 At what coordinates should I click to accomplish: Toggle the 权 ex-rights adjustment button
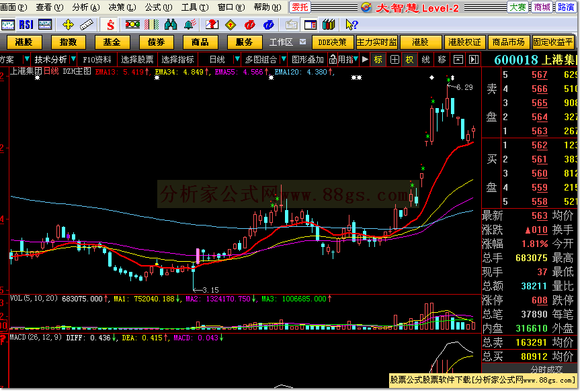409,59
